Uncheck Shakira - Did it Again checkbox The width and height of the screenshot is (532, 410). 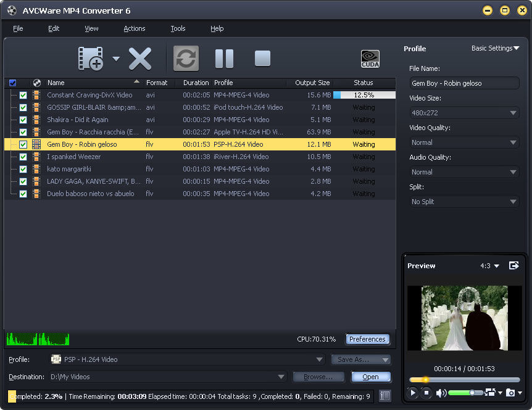tap(23, 120)
